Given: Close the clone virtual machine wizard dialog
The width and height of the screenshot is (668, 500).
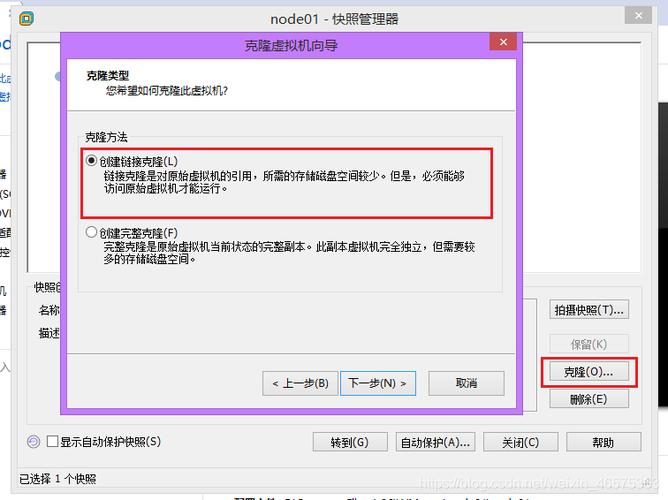Looking at the screenshot, I should [x=503, y=42].
